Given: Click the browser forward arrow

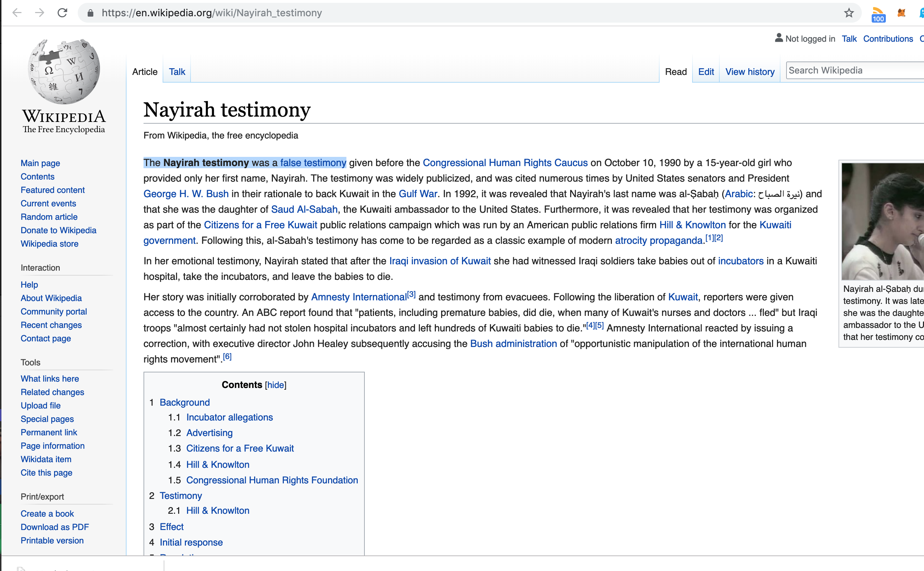Looking at the screenshot, I should (39, 13).
